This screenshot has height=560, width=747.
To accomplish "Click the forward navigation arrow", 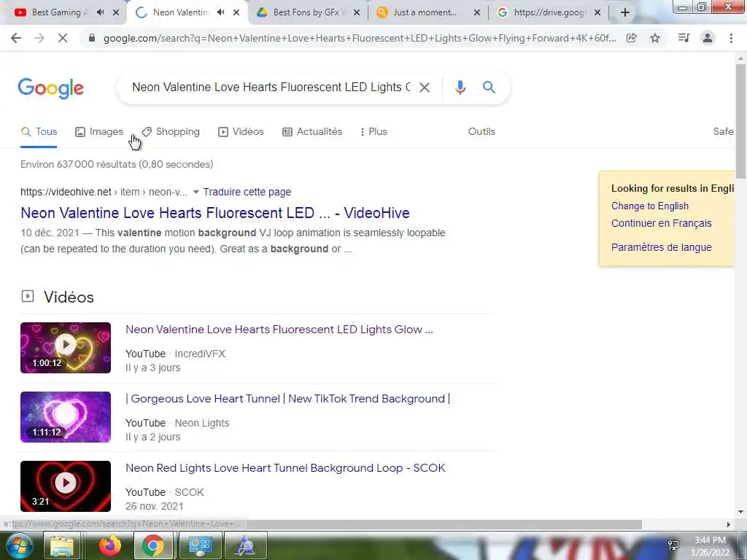I will [x=39, y=38].
